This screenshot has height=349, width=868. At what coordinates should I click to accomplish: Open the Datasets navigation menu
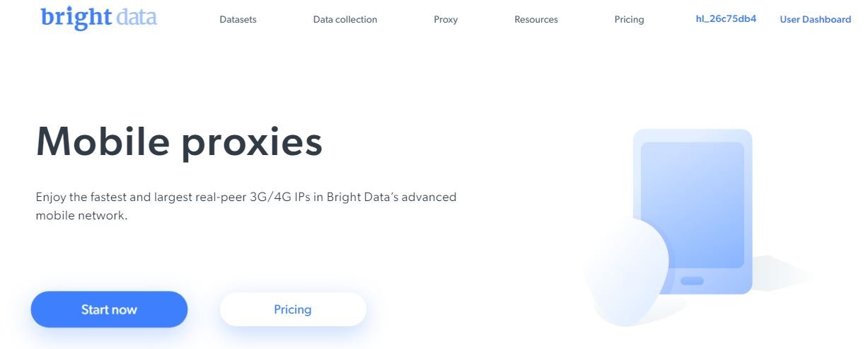click(x=238, y=20)
